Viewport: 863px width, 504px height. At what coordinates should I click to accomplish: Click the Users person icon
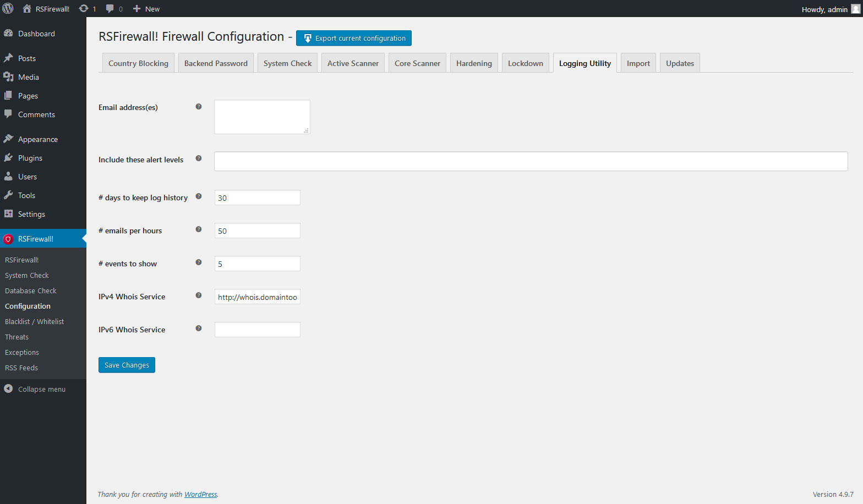[8, 176]
